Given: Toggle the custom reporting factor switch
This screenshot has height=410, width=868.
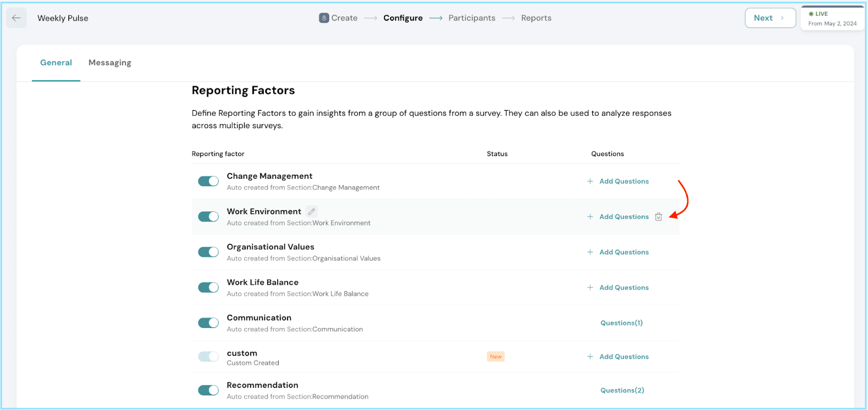Looking at the screenshot, I should click(x=208, y=357).
